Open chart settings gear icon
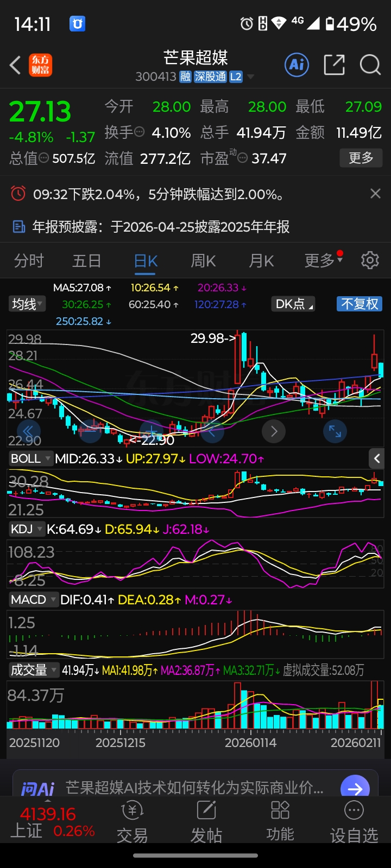 coord(370,260)
